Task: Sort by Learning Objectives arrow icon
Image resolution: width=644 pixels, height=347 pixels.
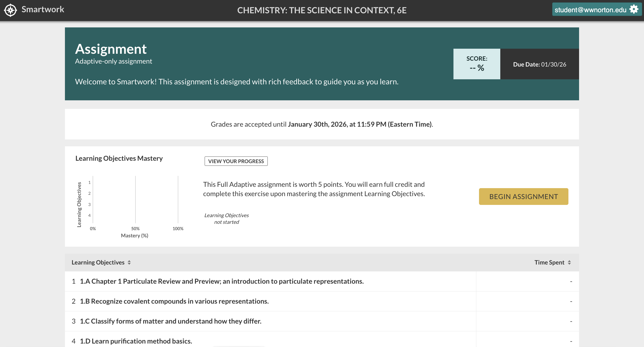Action: (x=129, y=262)
